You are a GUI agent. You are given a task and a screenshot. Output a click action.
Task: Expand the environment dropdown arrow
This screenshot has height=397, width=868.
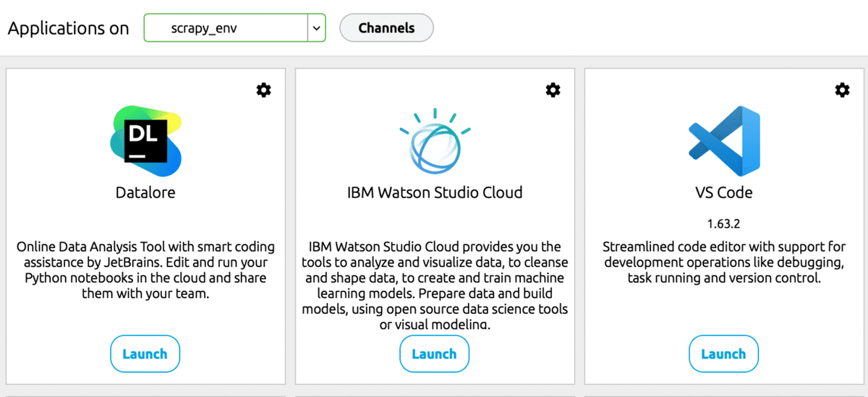(316, 28)
